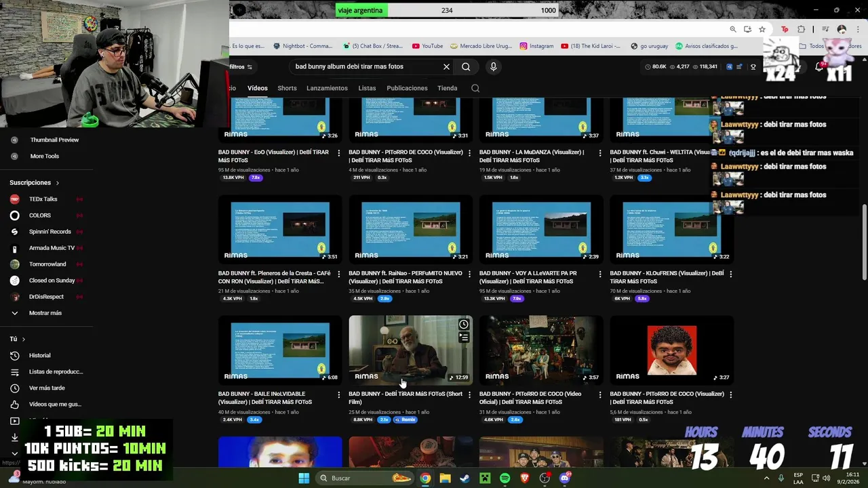Open the Instagram bookmark
Viewport: 868px width, 488px height.
[536, 46]
